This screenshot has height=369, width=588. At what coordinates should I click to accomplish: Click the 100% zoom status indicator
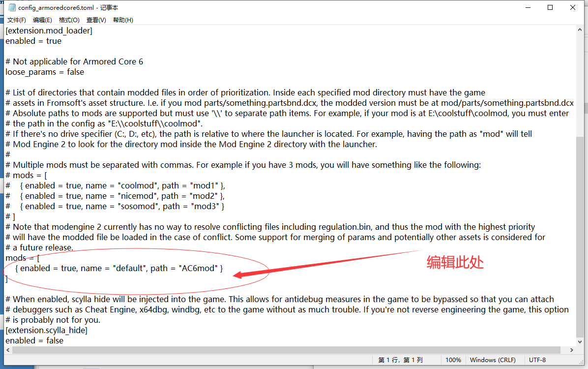(x=453, y=360)
